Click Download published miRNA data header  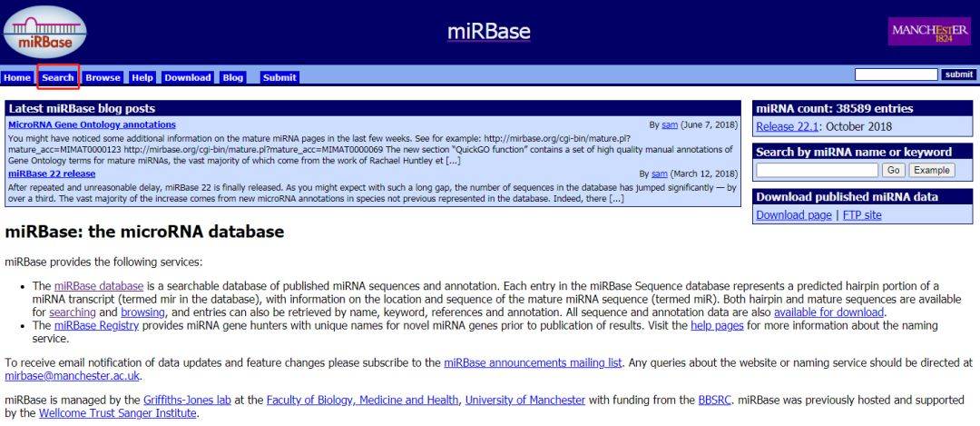click(x=863, y=196)
